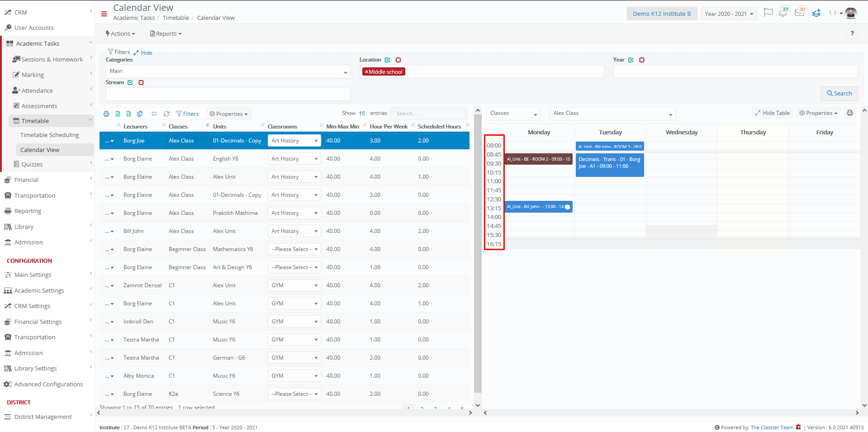Export lecturers table to CSV
The image size is (868, 432).
pyautogui.click(x=129, y=114)
